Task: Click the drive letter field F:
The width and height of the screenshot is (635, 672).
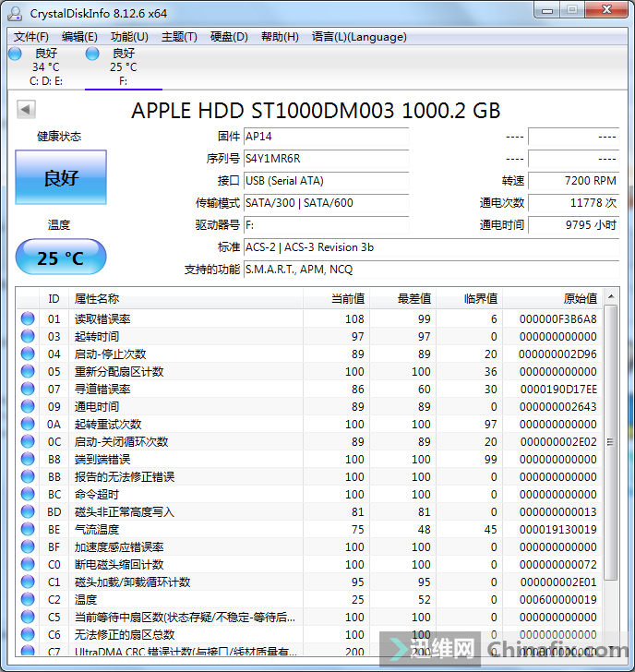Action: [326, 225]
